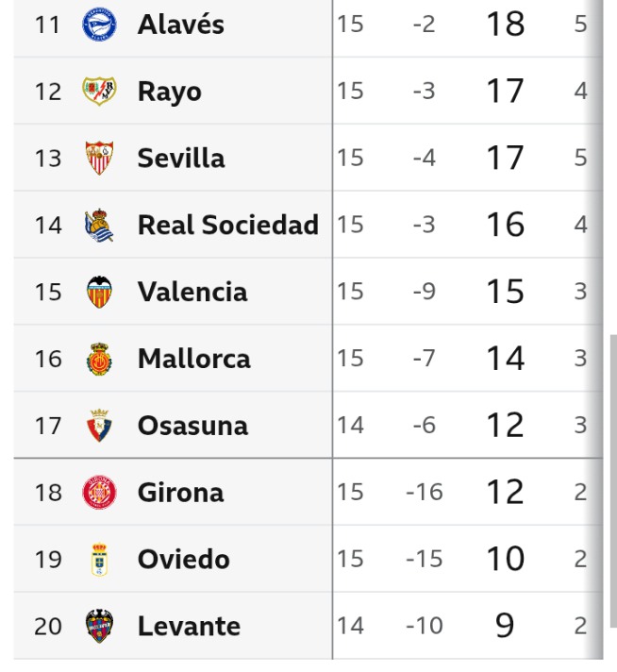The image size is (617, 672).
Task: Open the Alavés team link
Action: click(x=180, y=25)
